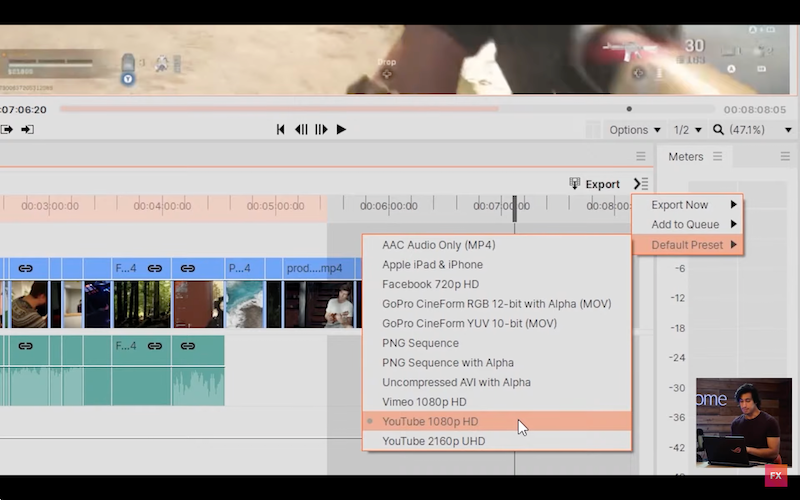Click ruler mark at 00:05:00:00
800x500 pixels.
pyautogui.click(x=276, y=206)
